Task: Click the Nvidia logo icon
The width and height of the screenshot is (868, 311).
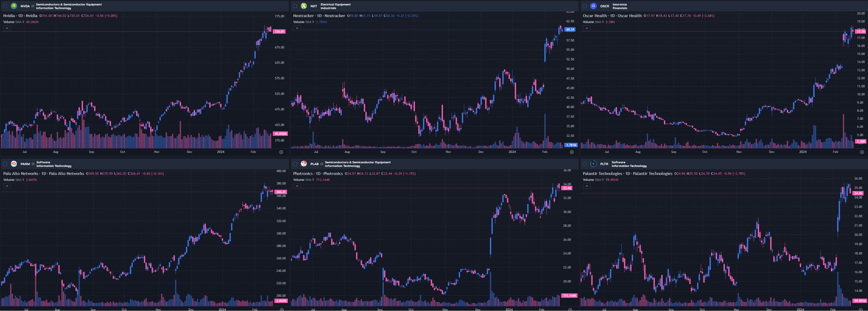Action: (x=14, y=6)
